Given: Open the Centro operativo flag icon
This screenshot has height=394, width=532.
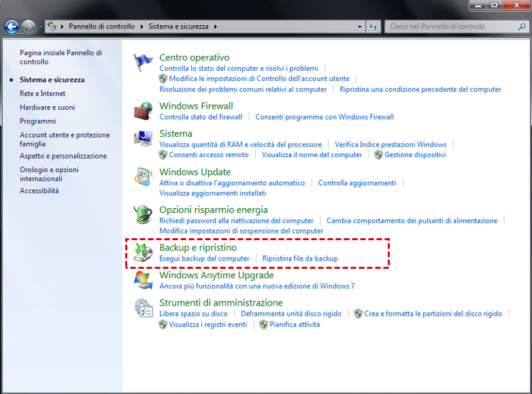Looking at the screenshot, I should [143, 63].
